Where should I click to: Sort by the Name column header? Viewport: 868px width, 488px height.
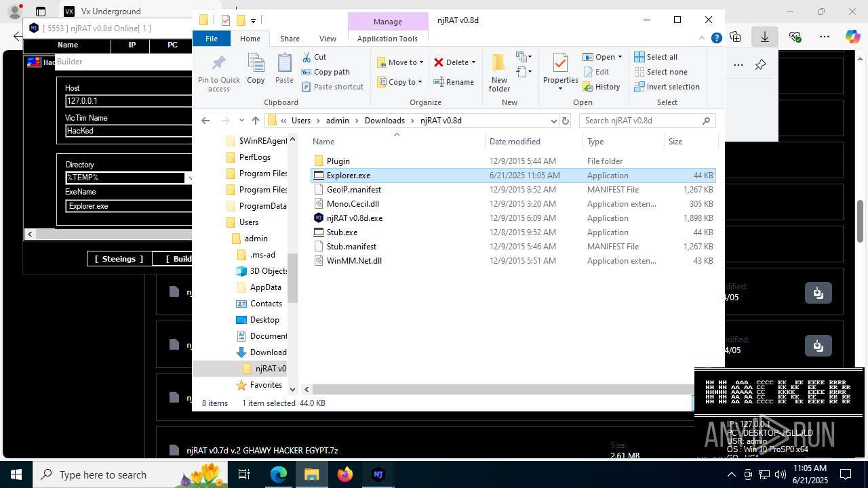(x=397, y=142)
